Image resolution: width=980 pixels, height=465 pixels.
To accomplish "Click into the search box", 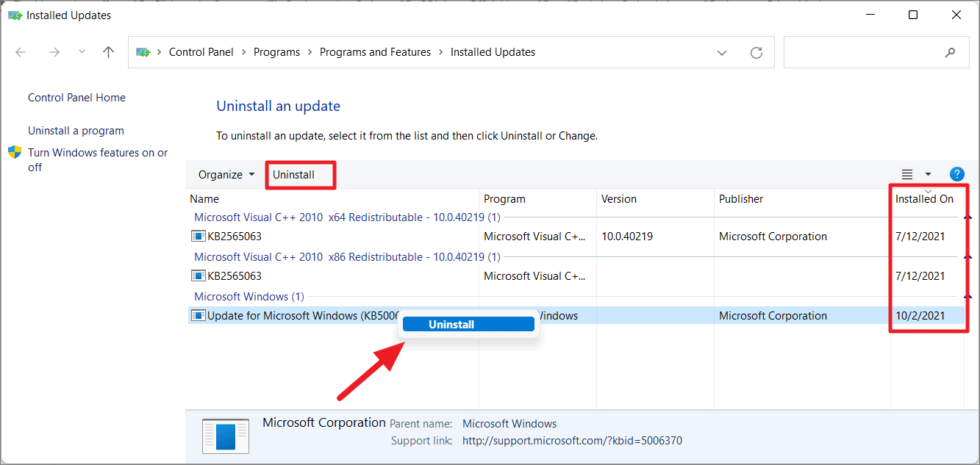I will [x=875, y=52].
